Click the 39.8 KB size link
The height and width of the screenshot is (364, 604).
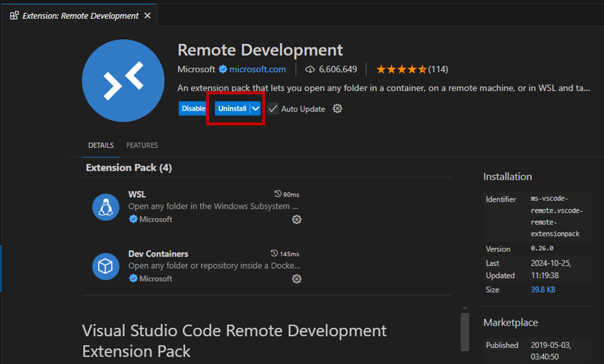coord(543,290)
